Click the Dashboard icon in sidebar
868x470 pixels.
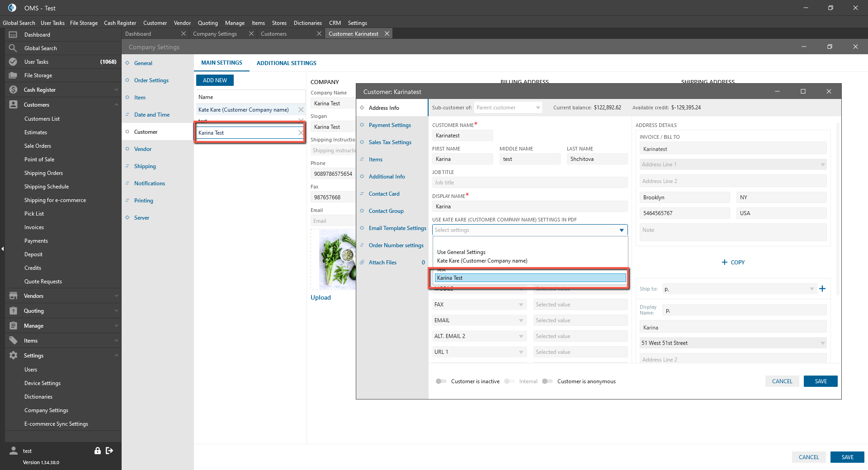click(13, 35)
